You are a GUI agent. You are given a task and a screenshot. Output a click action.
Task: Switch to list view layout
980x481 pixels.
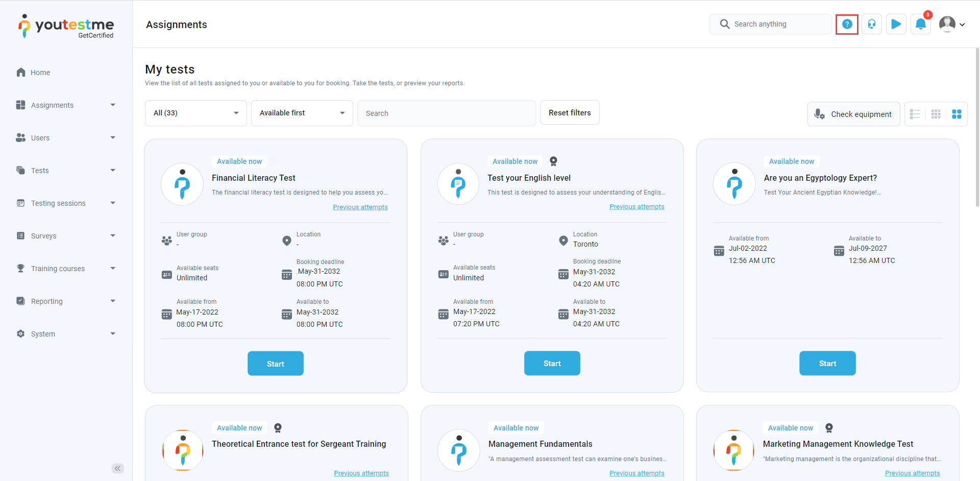pyautogui.click(x=915, y=114)
